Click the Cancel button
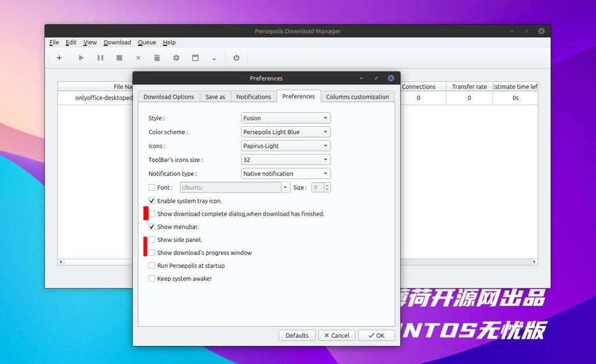The width and height of the screenshot is (596, 364). (337, 336)
